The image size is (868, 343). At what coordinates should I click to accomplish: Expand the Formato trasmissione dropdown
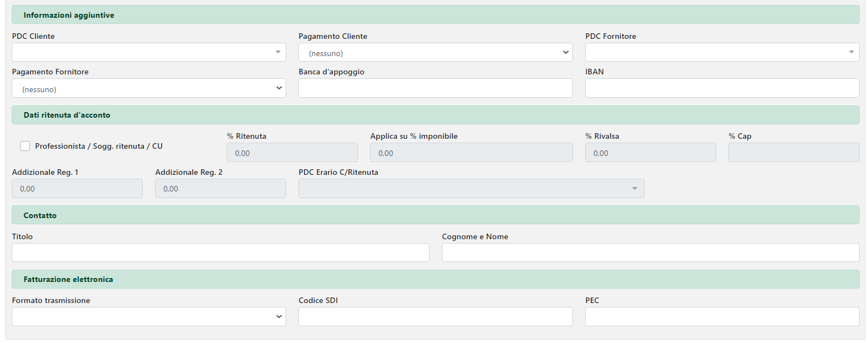pos(148,316)
